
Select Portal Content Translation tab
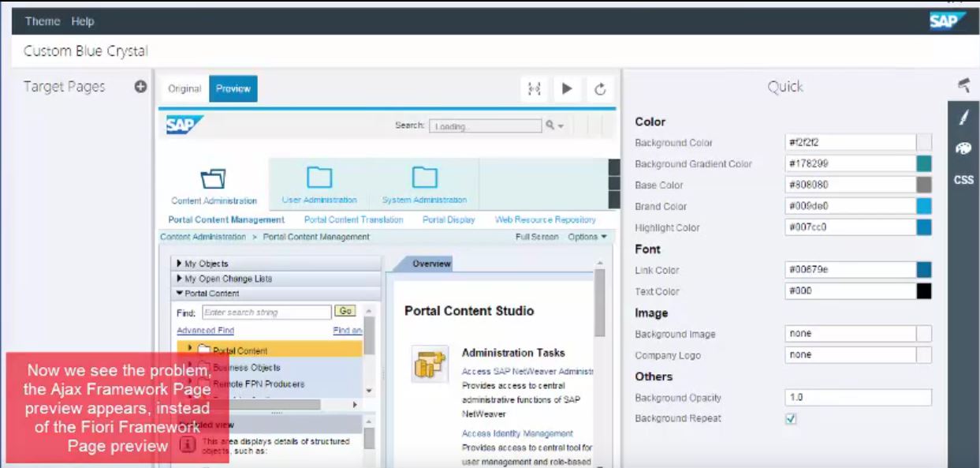353,220
